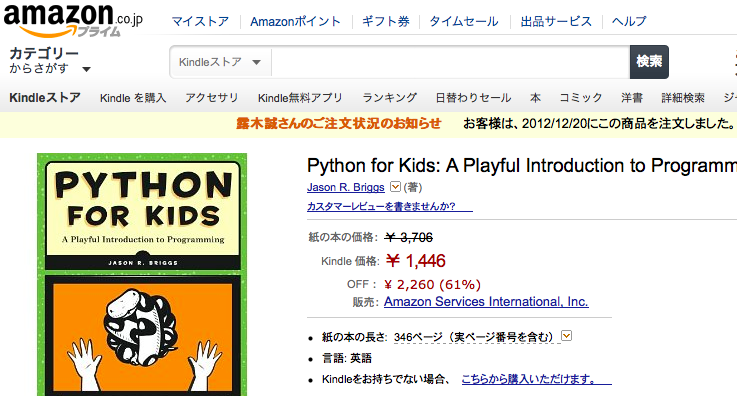Open マイストア in the top navigation
This screenshot has height=396, width=737.
200,22
